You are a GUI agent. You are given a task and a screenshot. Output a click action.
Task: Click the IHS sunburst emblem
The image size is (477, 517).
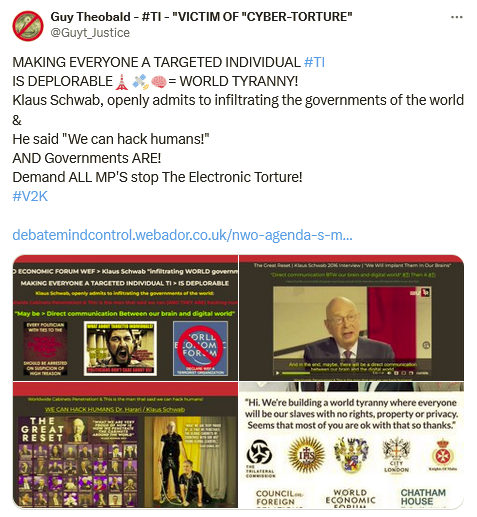click(306, 455)
